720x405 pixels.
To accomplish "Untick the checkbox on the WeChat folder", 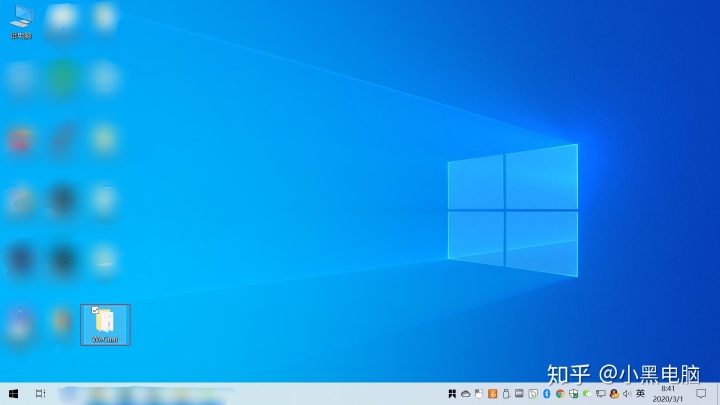I will (95, 310).
